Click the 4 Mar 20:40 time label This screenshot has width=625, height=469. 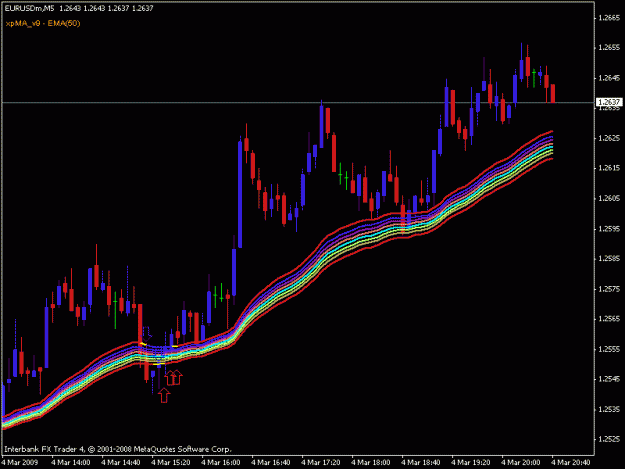[570, 462]
